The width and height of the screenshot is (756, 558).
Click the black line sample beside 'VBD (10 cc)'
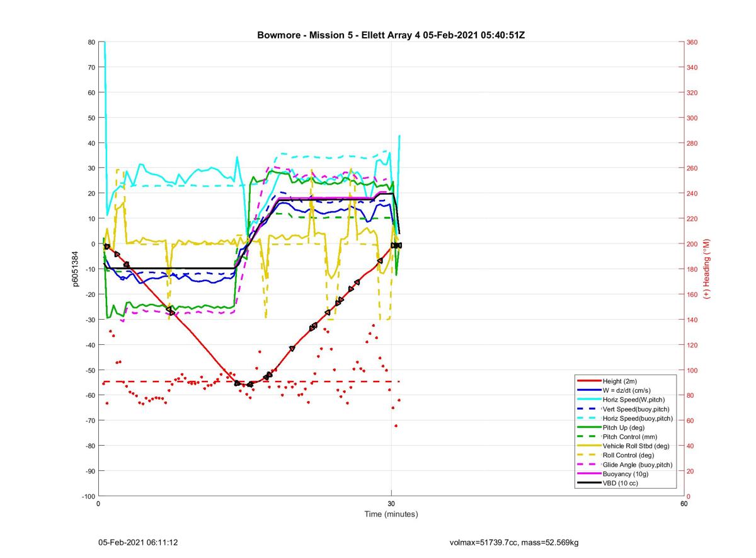click(588, 483)
